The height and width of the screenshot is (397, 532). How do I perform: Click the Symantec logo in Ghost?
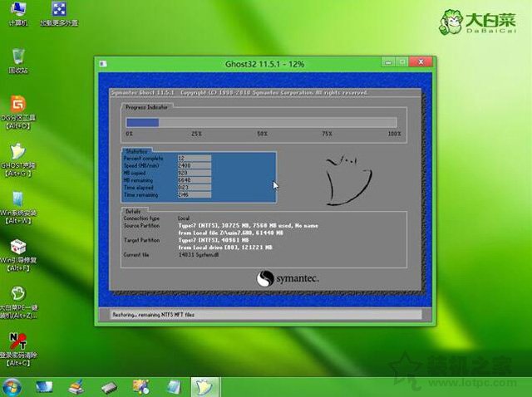click(288, 279)
